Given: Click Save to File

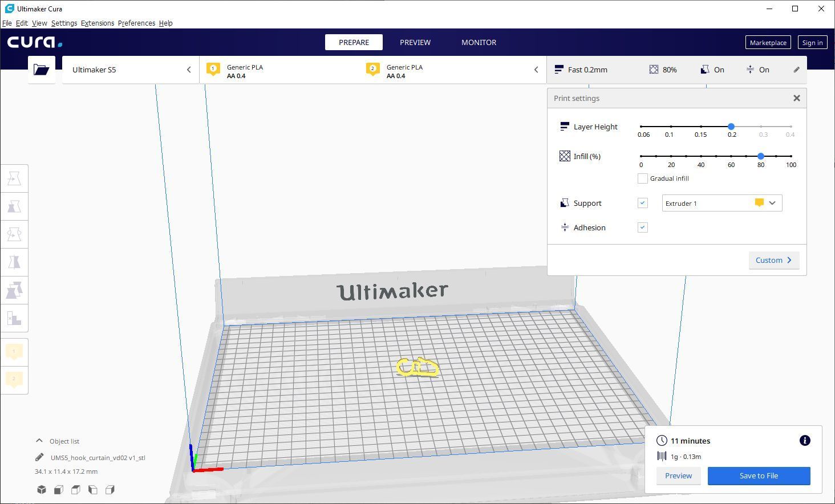Looking at the screenshot, I should [759, 475].
